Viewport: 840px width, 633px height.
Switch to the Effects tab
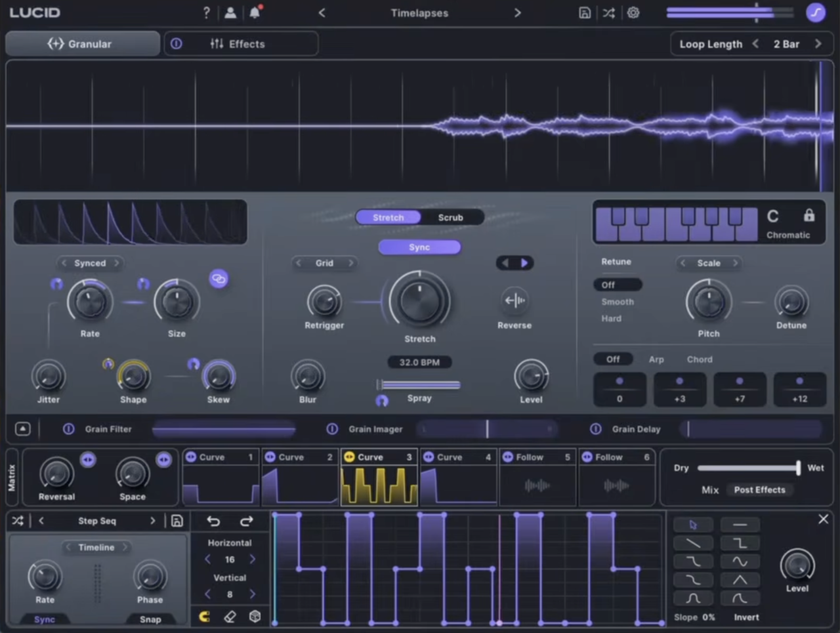coord(241,44)
